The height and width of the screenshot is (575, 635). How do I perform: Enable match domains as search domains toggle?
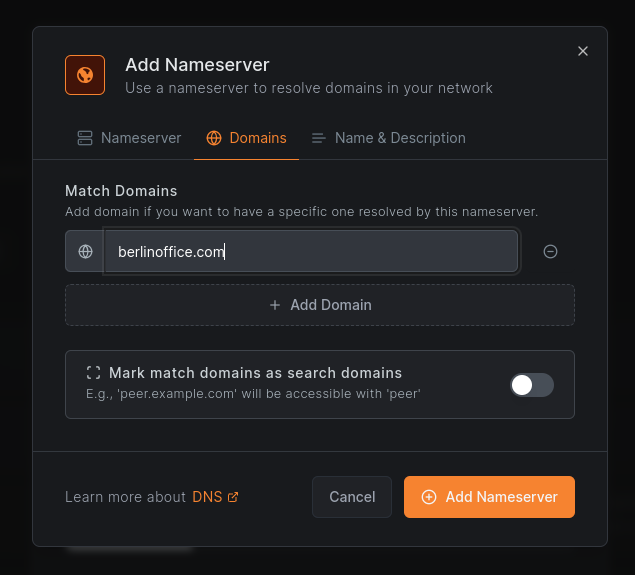click(531, 384)
